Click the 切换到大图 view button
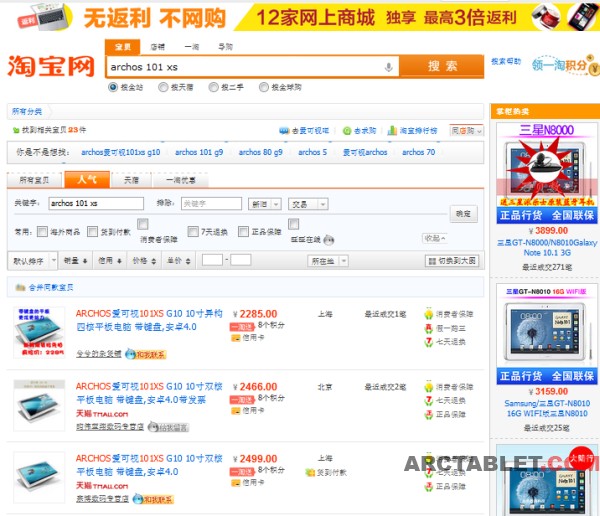Viewport: 600px width, 516px height. (452, 261)
